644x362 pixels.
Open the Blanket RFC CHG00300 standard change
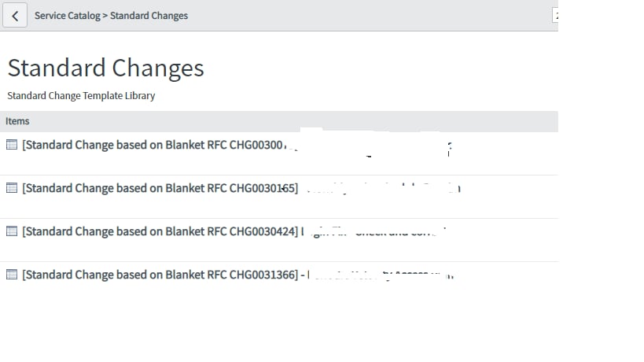coord(153,145)
